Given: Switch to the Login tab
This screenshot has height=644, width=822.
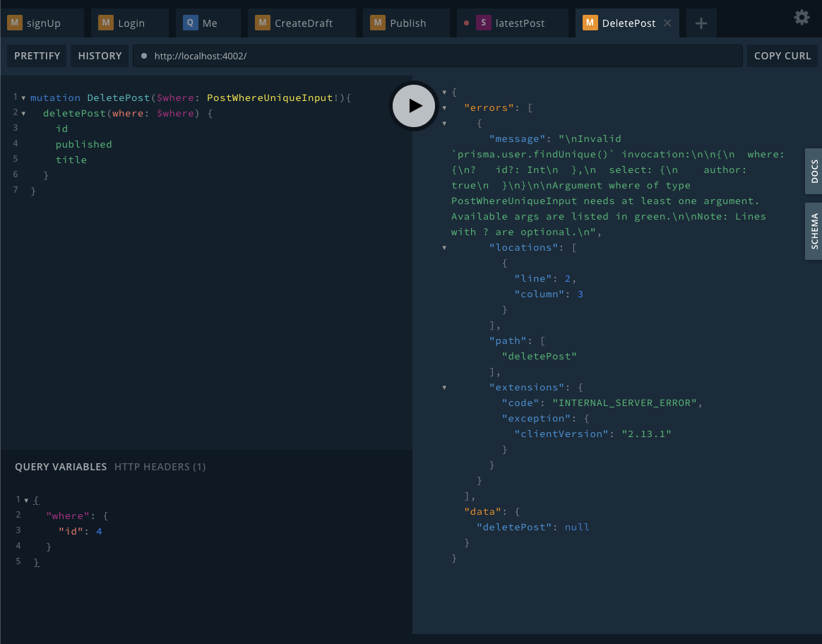Looking at the screenshot, I should [130, 23].
